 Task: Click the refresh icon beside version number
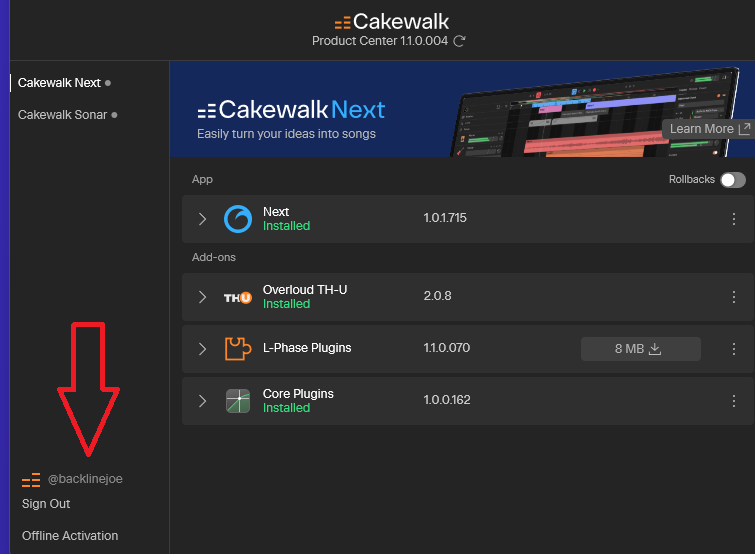[x=459, y=41]
